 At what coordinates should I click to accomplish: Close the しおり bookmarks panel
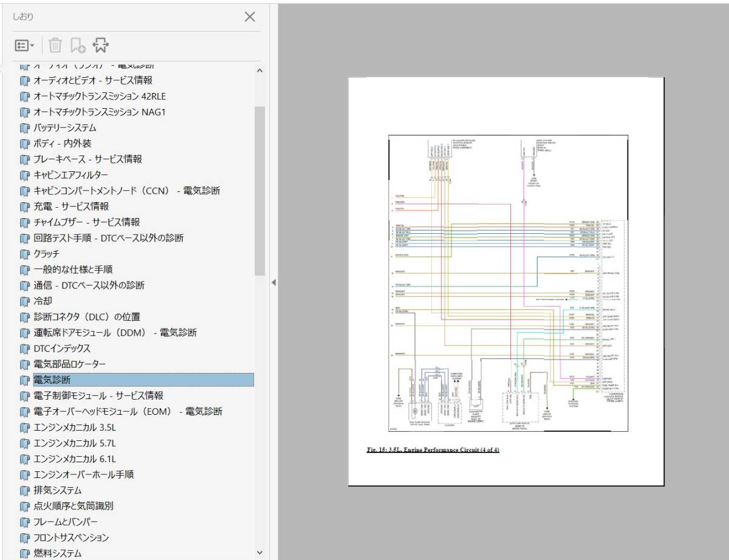point(250,17)
